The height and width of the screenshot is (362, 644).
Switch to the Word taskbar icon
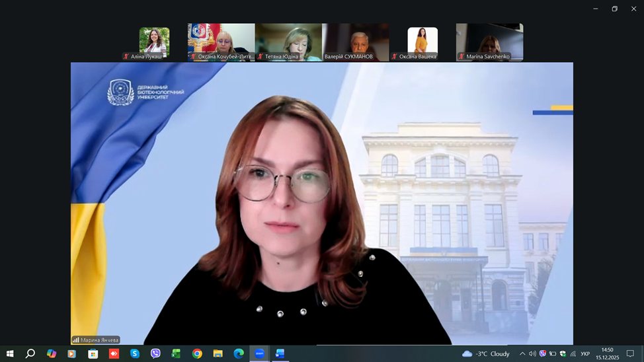click(x=280, y=353)
